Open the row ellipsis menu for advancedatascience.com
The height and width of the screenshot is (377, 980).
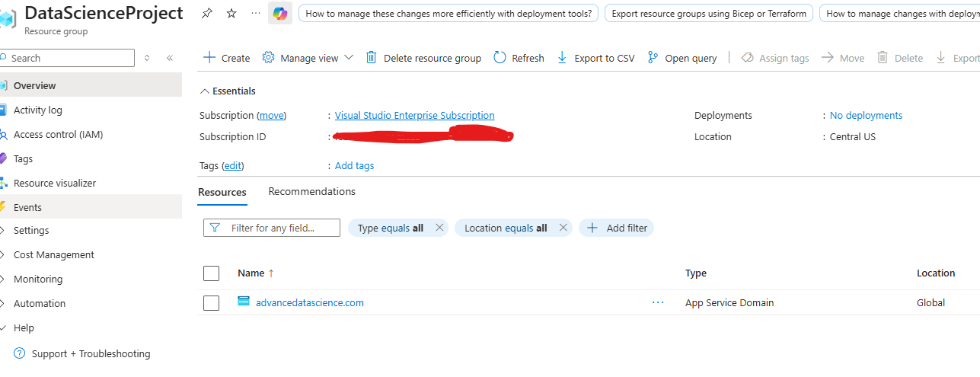tap(658, 302)
